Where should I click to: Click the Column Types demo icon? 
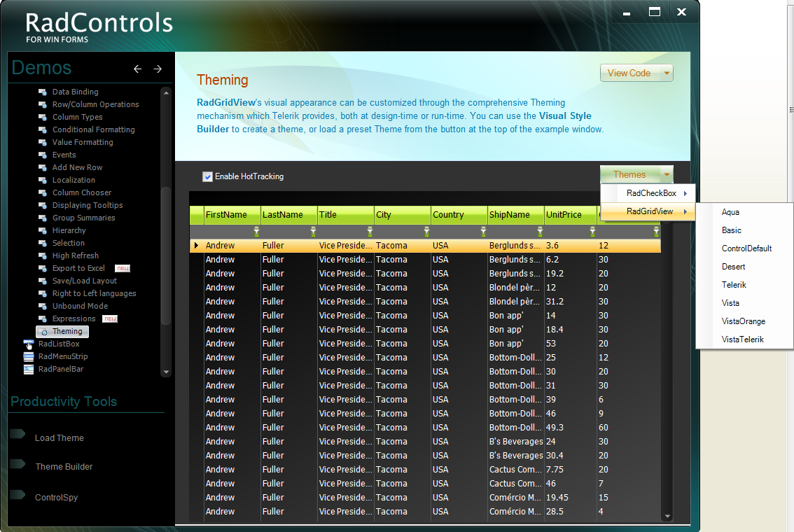pyautogui.click(x=43, y=118)
